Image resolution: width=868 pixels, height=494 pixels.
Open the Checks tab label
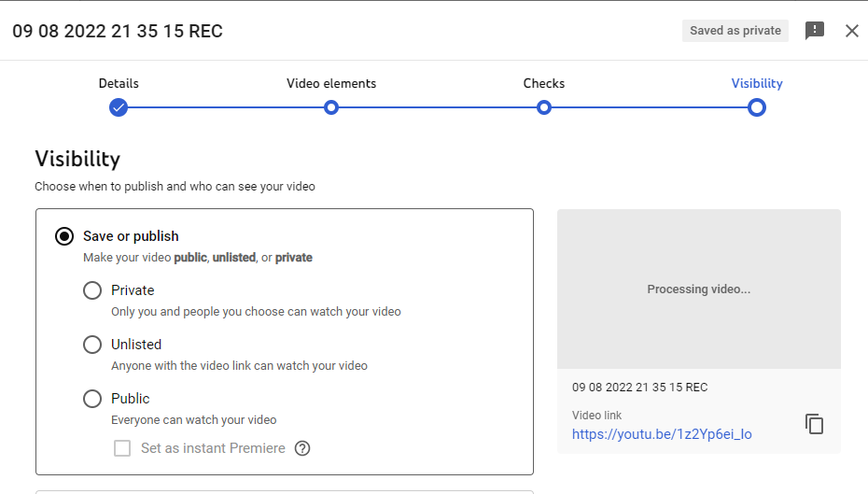coord(544,83)
